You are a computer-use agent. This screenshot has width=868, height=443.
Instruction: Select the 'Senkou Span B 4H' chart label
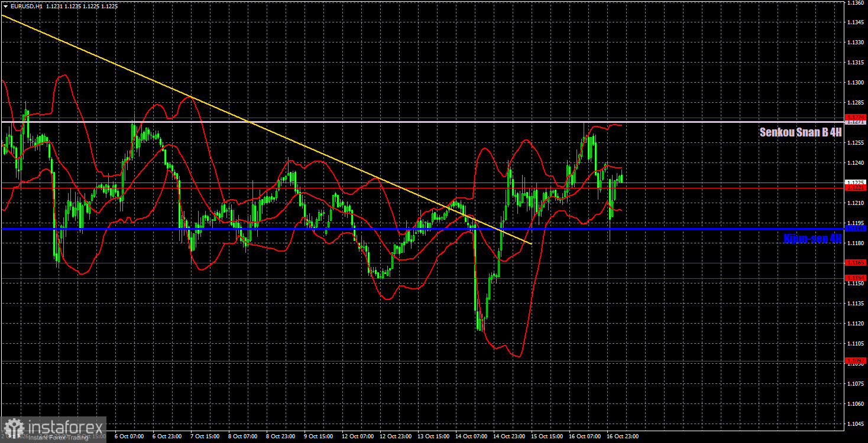[801, 132]
